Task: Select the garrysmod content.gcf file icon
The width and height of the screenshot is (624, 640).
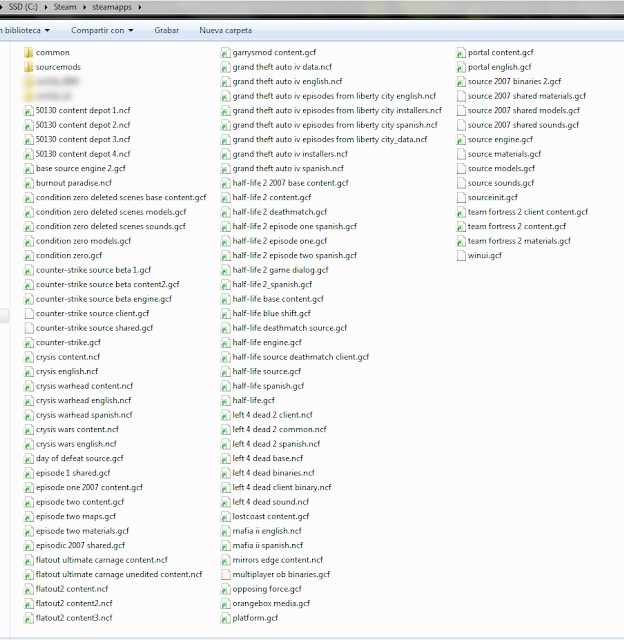Action: click(x=225, y=53)
